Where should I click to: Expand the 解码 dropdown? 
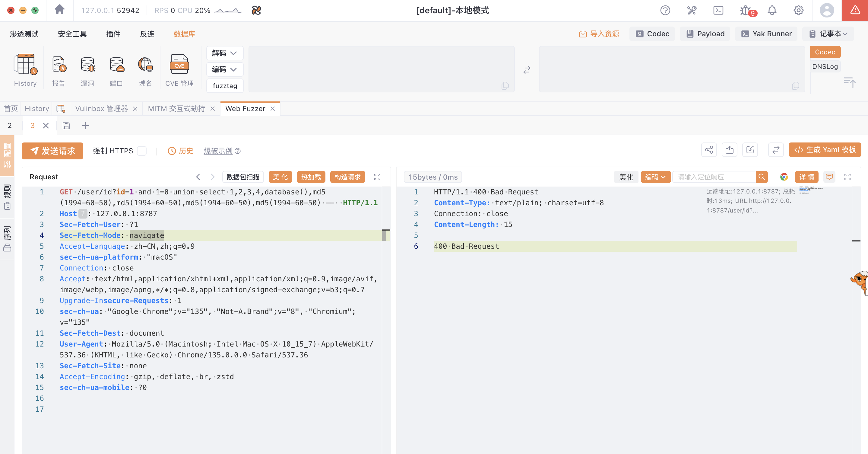(224, 53)
